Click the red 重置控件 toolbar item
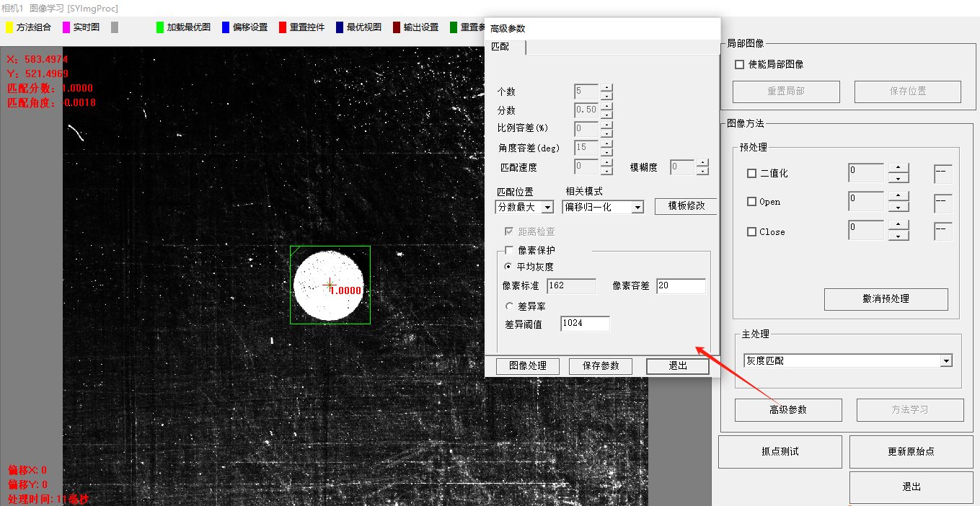Screen dimensions: 980x506 [x=301, y=27]
